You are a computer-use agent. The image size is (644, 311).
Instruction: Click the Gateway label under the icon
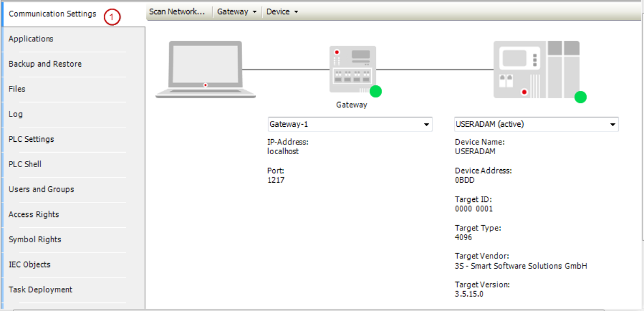tap(352, 105)
